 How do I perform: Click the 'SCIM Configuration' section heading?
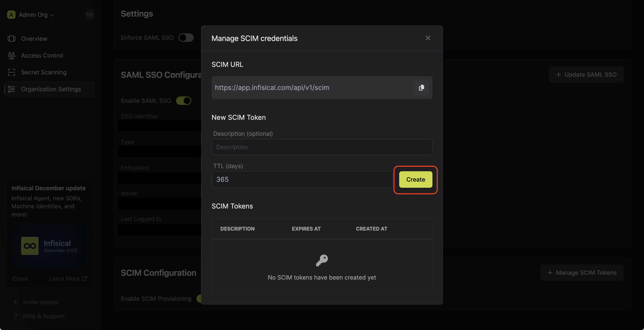click(x=158, y=273)
